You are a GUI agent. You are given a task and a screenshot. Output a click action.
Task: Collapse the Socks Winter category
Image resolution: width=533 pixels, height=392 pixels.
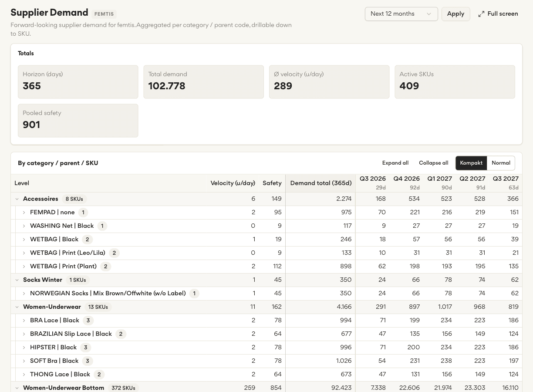pyautogui.click(x=17, y=280)
